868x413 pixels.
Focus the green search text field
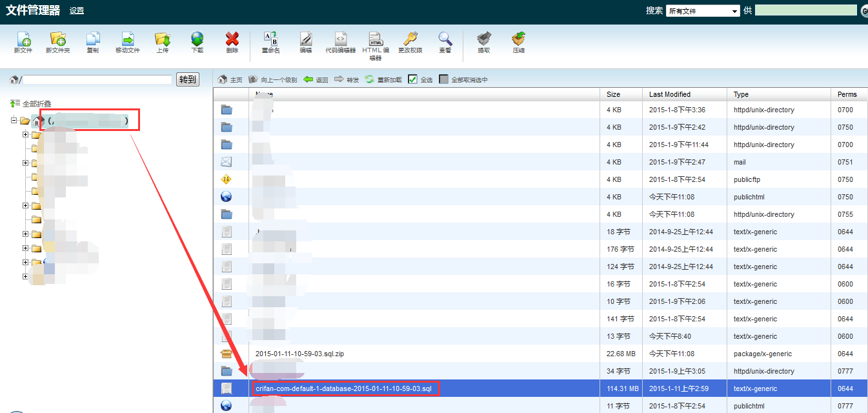coord(805,10)
